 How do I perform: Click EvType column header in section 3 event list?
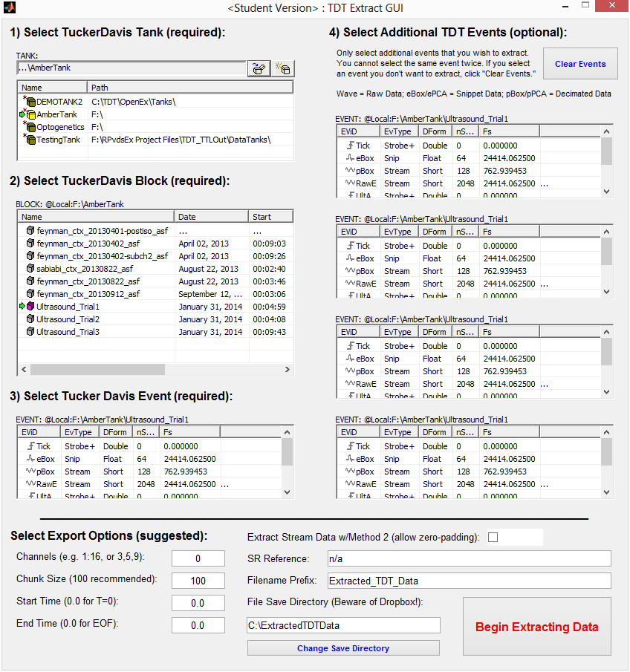[79, 432]
